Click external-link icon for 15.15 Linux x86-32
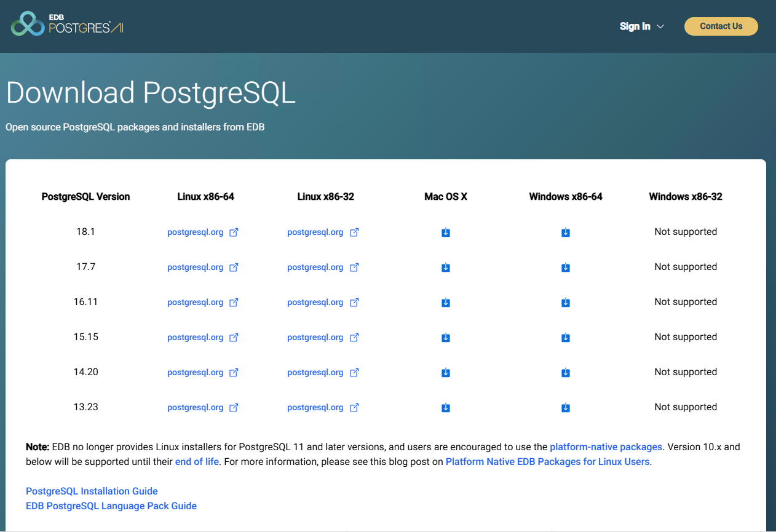The image size is (776, 532). pos(354,338)
